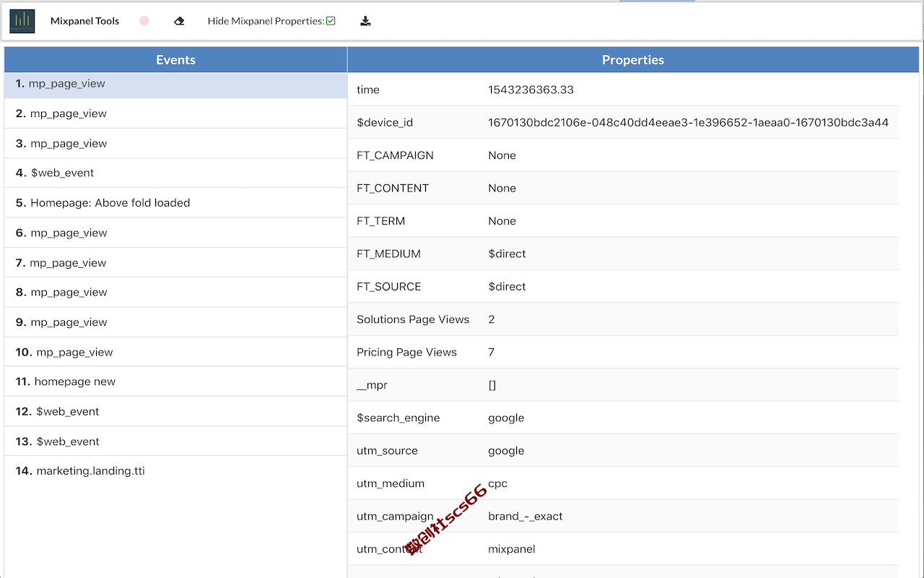Click the Events column header
The height and width of the screenshot is (578, 924).
175,60
